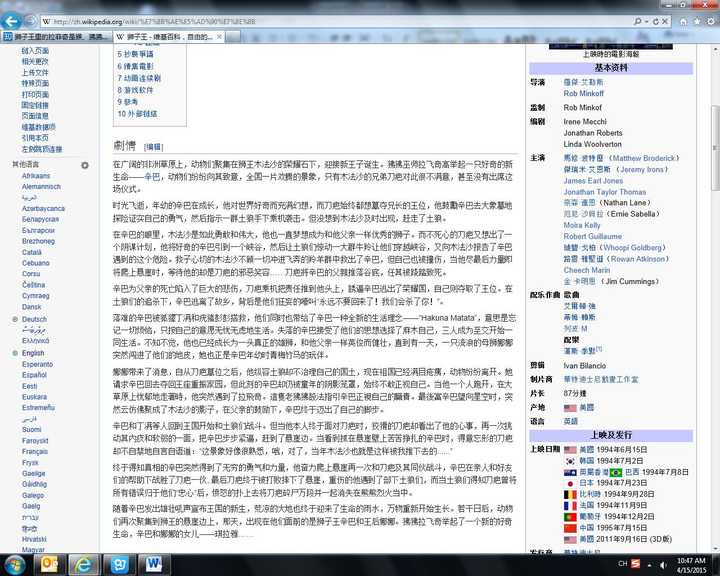The image size is (720, 576).
Task: Click 引用本页 in the sidebar
Action: [35, 138]
